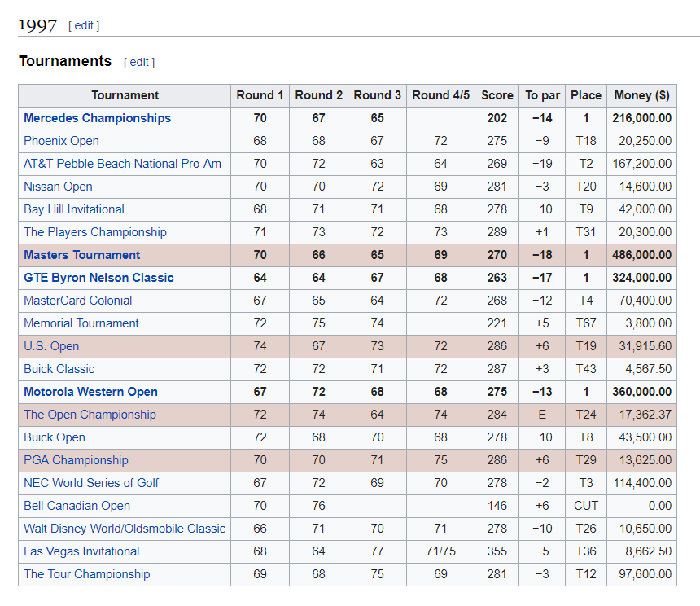
Task: Open the Phoenix Open link
Action: 61,141
